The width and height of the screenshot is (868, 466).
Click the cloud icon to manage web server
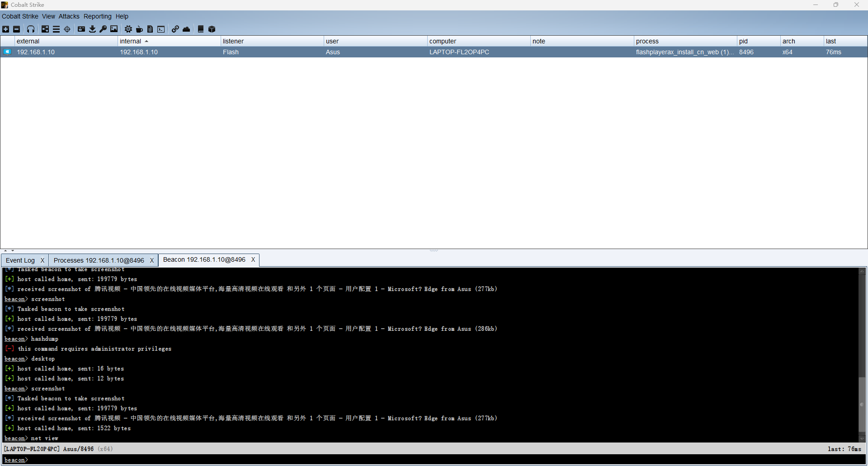186,29
